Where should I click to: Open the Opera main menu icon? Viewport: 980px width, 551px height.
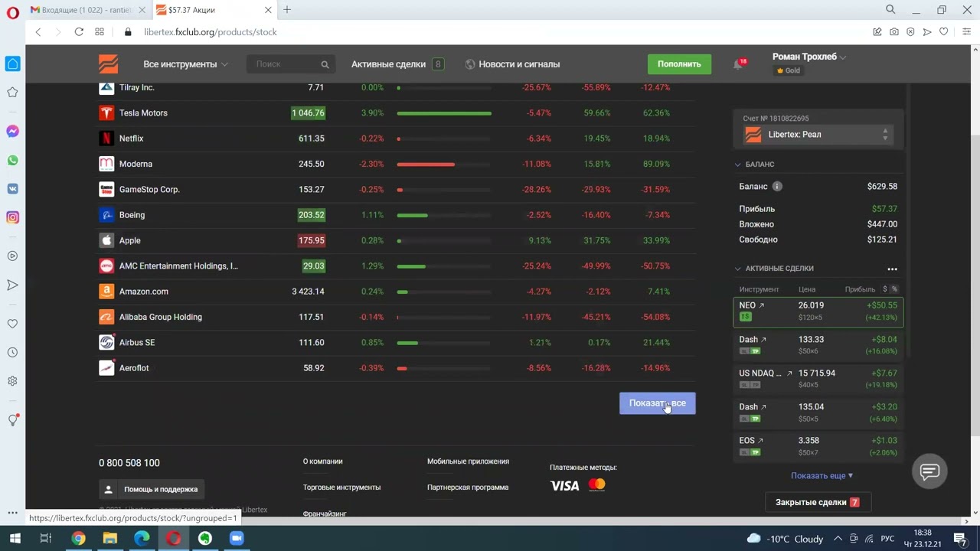(x=12, y=12)
